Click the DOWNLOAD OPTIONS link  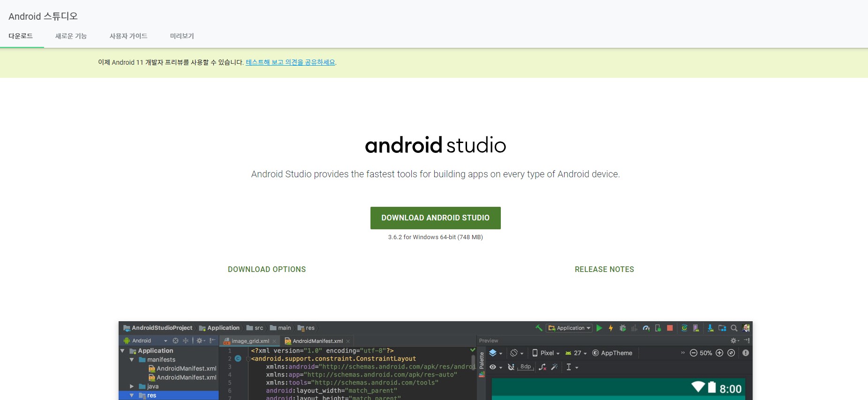(267, 269)
